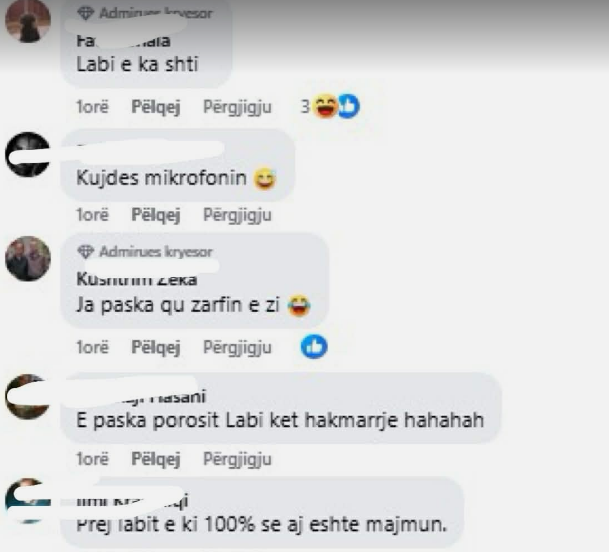The image size is (609, 552).
Task: Click Pëlqej under the 'hakmarrje hahahah' comment
Action: pyautogui.click(x=156, y=459)
